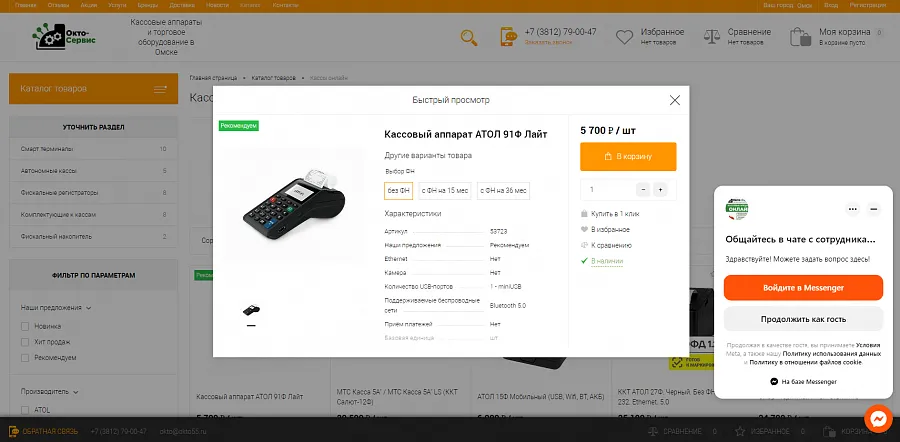Open 'Акции' top menu item
Image resolution: width=900 pixels, height=442 pixels.
coord(89,5)
